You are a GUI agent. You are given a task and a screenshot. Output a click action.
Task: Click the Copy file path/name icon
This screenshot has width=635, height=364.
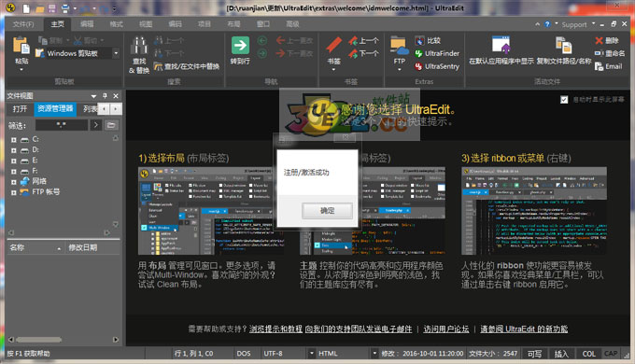tap(563, 45)
